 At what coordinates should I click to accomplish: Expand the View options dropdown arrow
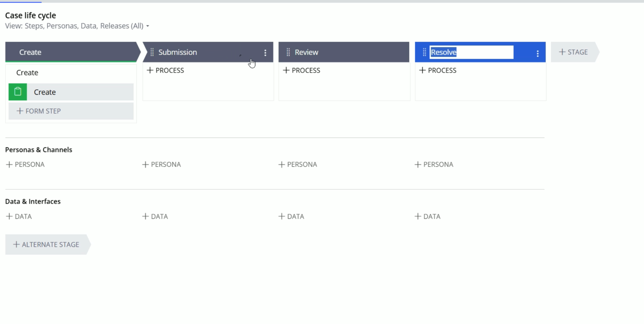pyautogui.click(x=148, y=26)
